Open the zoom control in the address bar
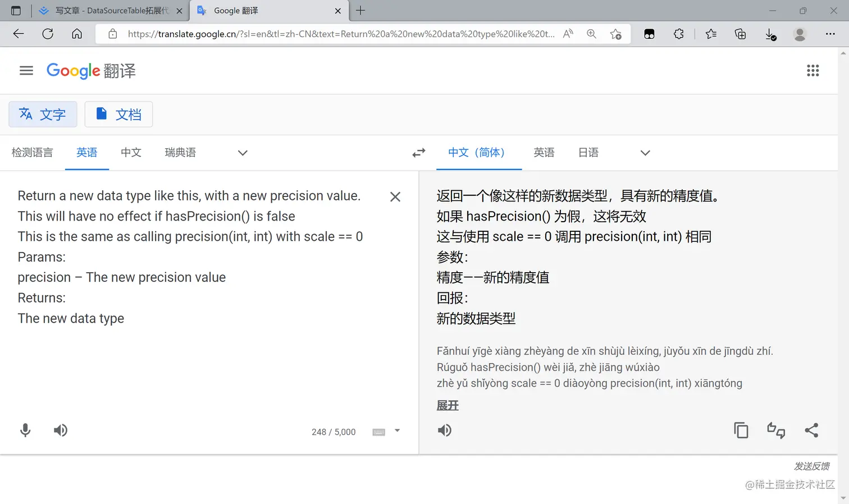 point(591,34)
